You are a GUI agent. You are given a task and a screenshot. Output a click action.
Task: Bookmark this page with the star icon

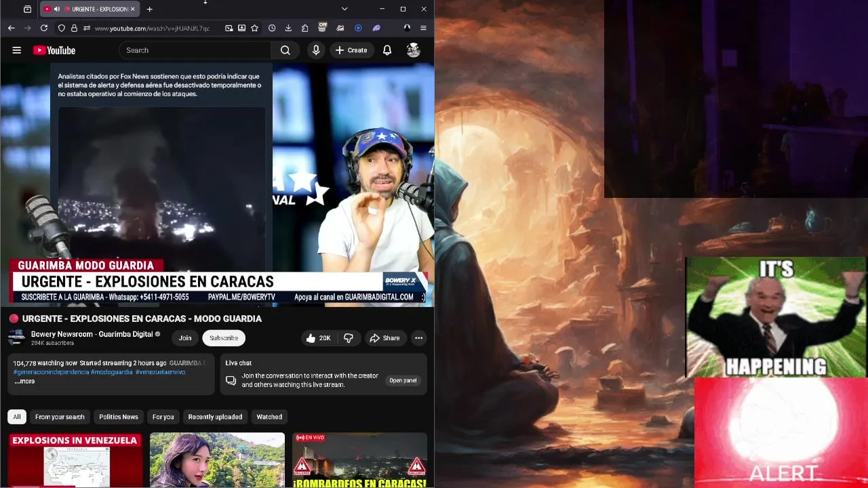pos(255,28)
